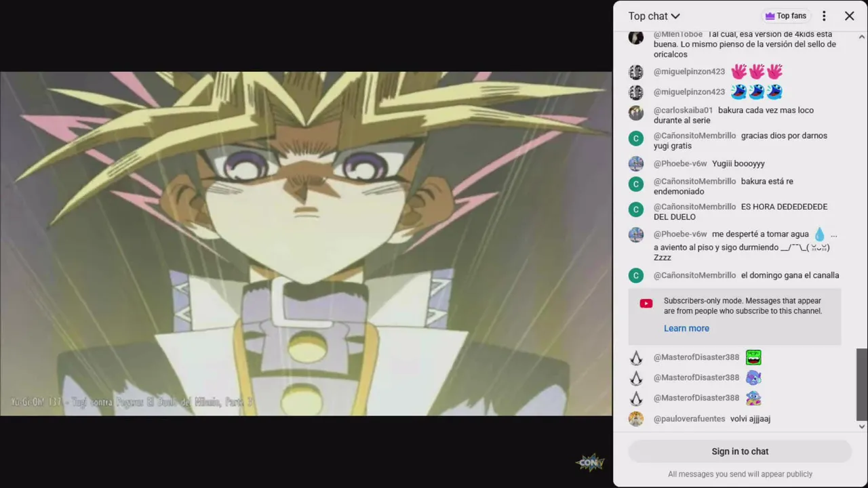Click @Phoebe-v6w avatar beside 'Yugiii boooyyy'
Viewport: 868px width, 488px height.
(x=636, y=163)
